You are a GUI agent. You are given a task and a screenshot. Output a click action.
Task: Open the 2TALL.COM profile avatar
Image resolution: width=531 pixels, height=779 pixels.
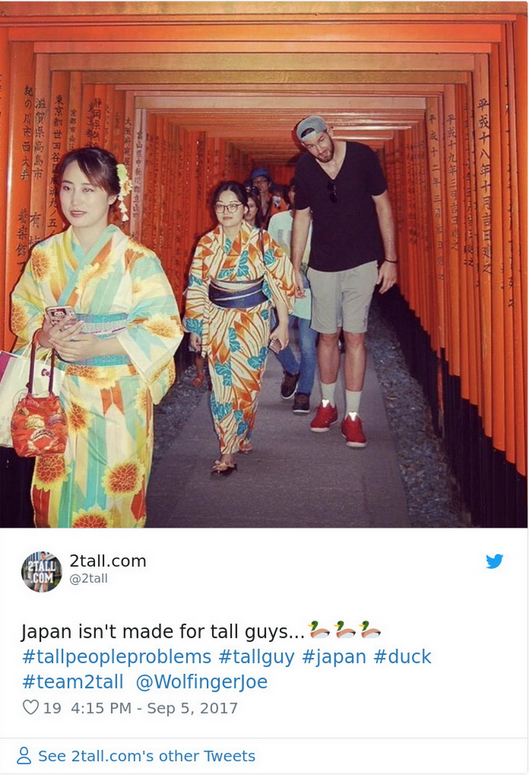click(41, 572)
